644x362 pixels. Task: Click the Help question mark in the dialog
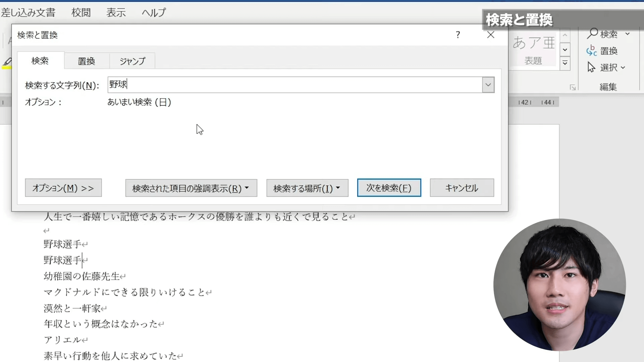pyautogui.click(x=458, y=35)
